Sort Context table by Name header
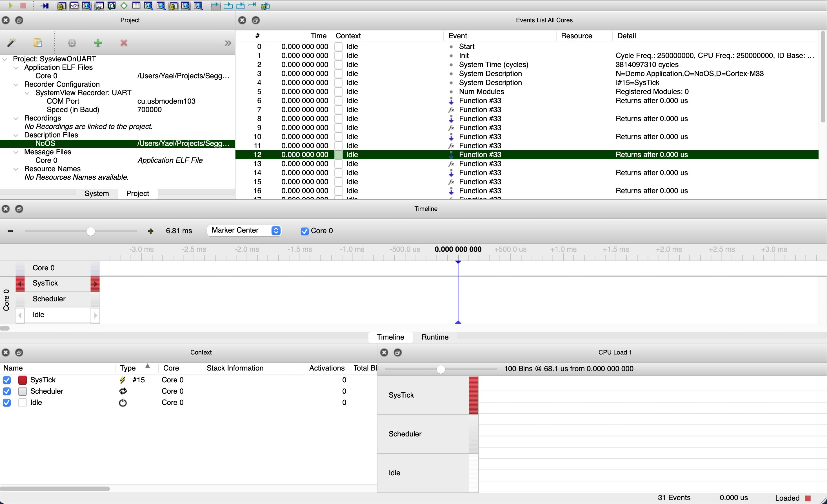 [57, 368]
